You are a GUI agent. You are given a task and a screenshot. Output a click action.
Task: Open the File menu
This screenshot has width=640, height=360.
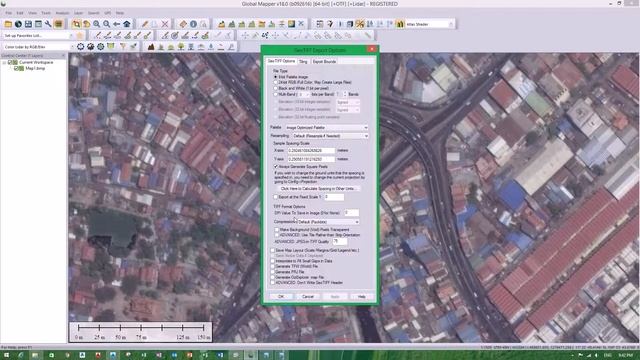click(9, 13)
